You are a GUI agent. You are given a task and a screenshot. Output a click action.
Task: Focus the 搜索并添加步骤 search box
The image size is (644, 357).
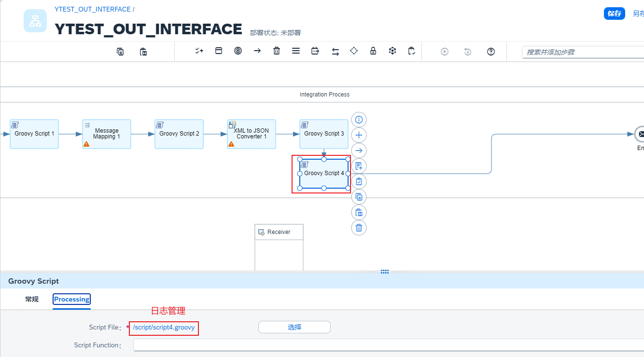click(x=582, y=52)
